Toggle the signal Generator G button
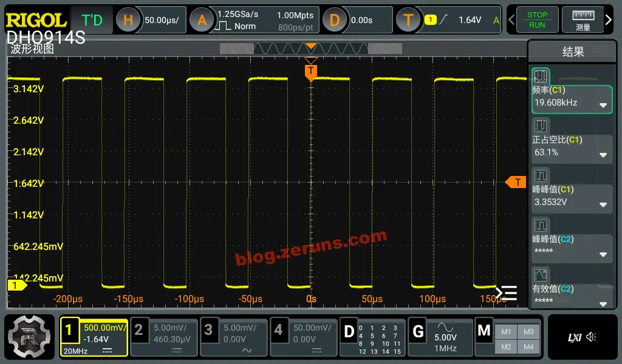 tap(418, 331)
